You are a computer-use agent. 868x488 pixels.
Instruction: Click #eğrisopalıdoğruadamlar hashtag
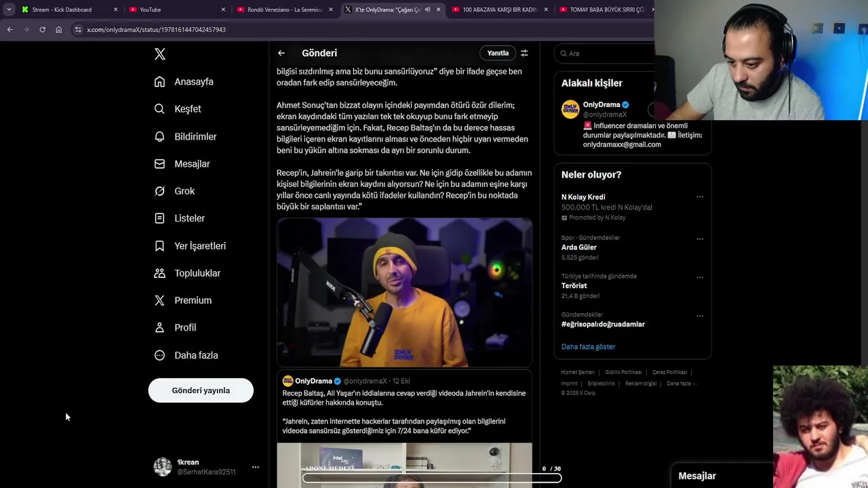603,324
